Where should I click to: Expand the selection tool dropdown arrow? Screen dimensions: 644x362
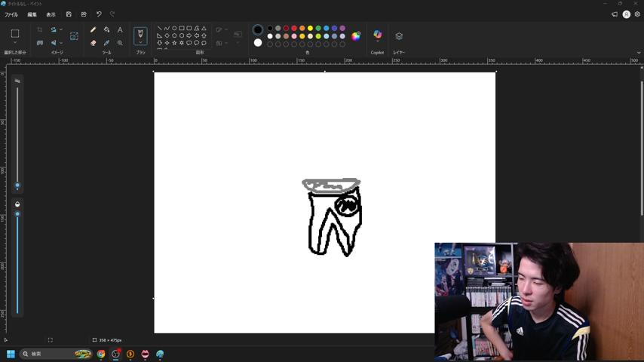click(15, 42)
